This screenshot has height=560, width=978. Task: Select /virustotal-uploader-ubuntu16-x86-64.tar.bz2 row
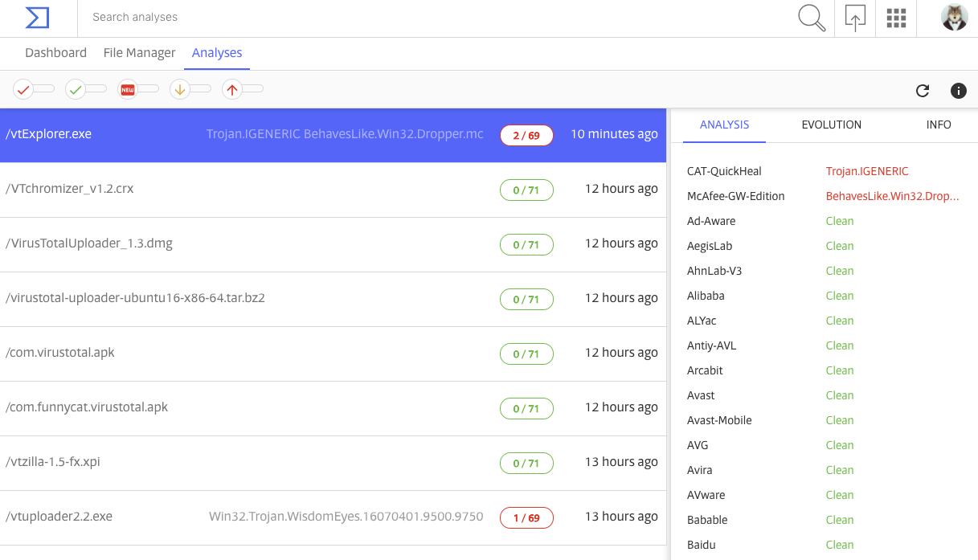[x=334, y=299]
